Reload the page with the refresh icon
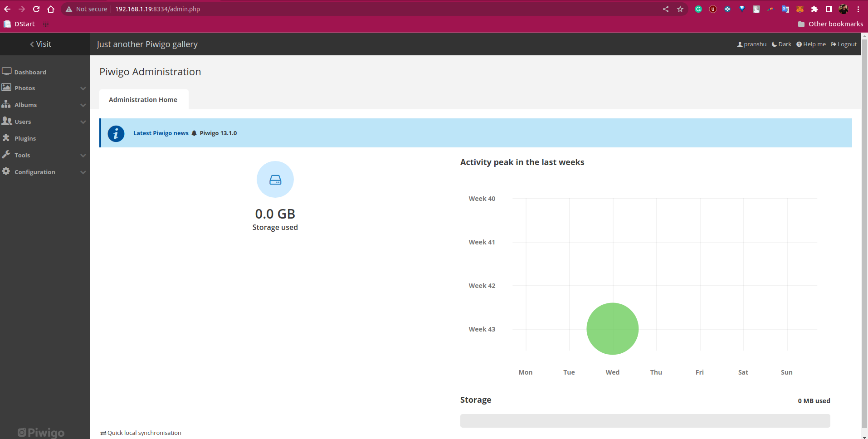The height and width of the screenshot is (439, 868). [x=36, y=9]
